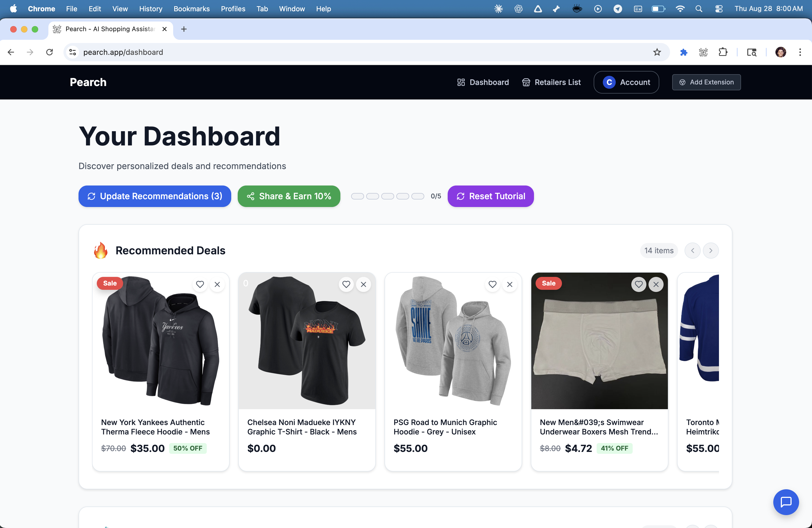Dismiss the Yankees hoodie with X icon

[217, 284]
